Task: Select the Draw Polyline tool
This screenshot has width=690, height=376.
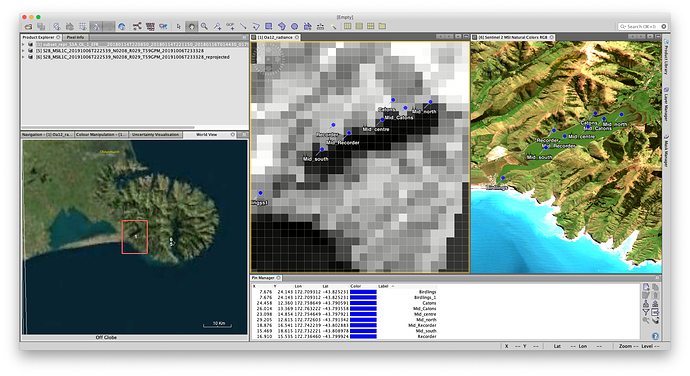Action: tap(256, 26)
